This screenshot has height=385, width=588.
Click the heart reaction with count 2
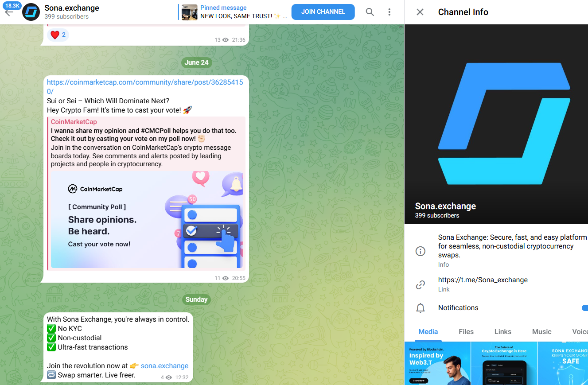(x=58, y=35)
